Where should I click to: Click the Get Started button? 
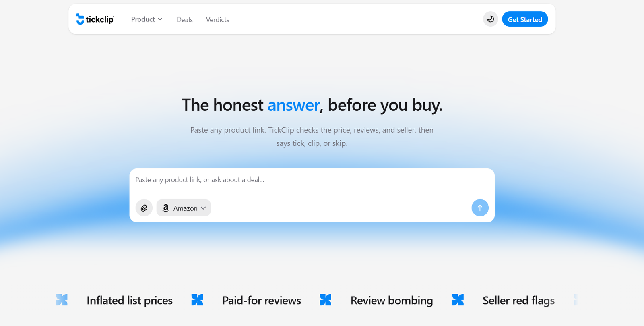(524, 19)
